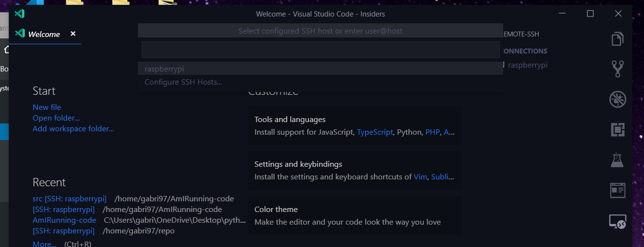Close the Welcome tab
The width and height of the screenshot is (644, 247).
pyautogui.click(x=73, y=34)
